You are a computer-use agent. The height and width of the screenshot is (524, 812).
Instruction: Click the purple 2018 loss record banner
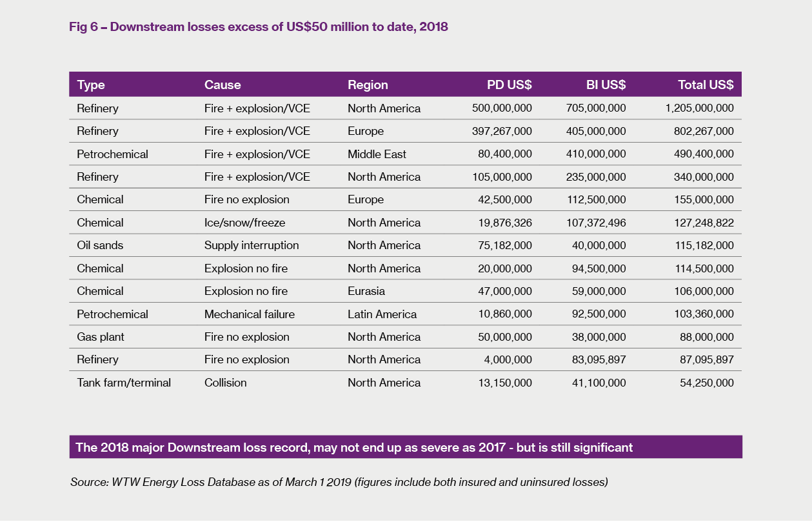(405, 447)
